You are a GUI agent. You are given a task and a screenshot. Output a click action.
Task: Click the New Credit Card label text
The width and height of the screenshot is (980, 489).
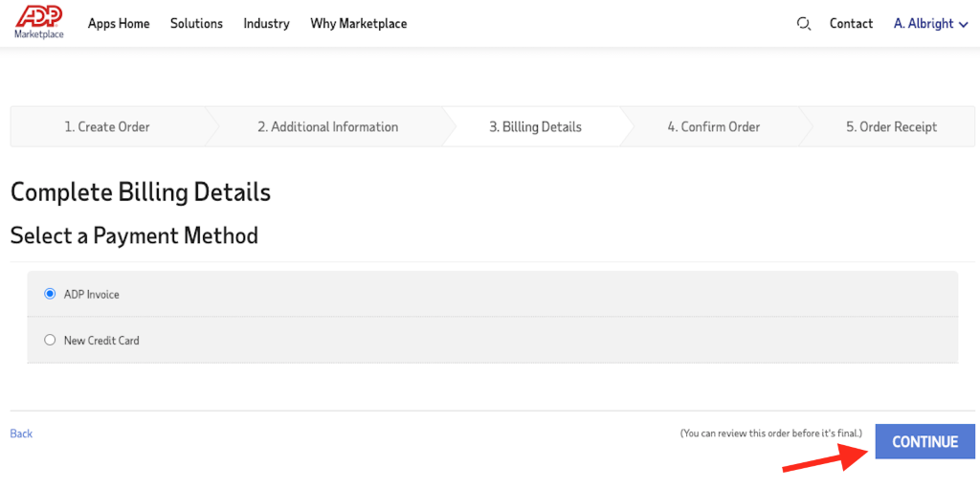(x=101, y=341)
